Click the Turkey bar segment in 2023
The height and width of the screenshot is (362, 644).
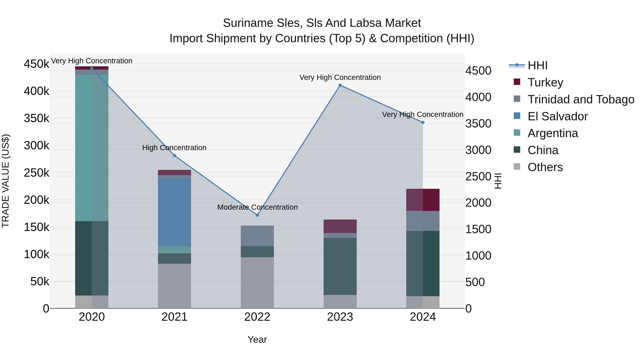pyautogui.click(x=340, y=226)
